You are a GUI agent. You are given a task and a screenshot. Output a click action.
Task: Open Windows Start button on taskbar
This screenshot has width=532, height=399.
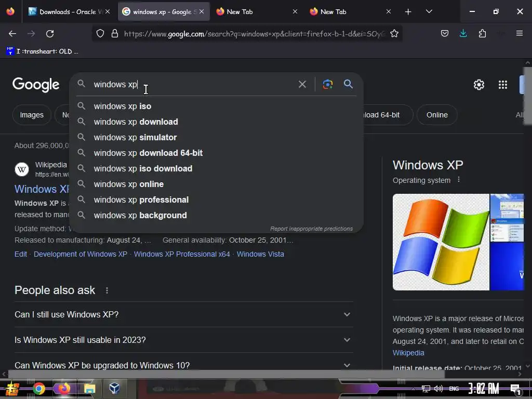tap(12, 389)
